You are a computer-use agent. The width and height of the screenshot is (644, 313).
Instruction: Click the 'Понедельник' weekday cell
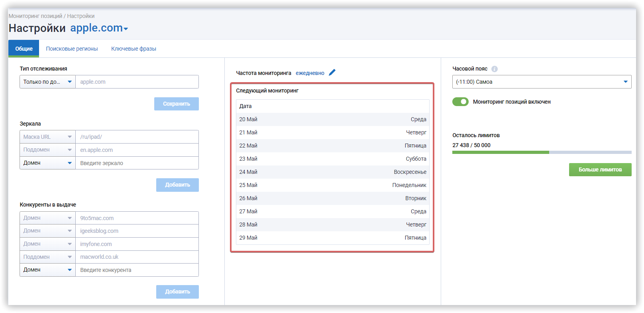tap(409, 185)
